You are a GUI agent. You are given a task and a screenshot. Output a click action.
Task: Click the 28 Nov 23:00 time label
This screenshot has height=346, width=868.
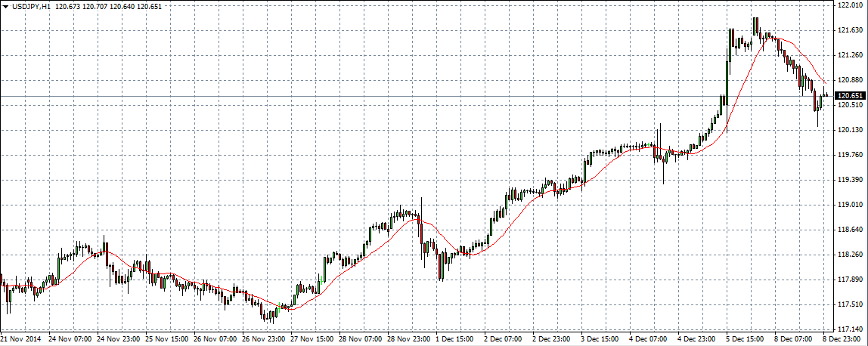coord(408,338)
